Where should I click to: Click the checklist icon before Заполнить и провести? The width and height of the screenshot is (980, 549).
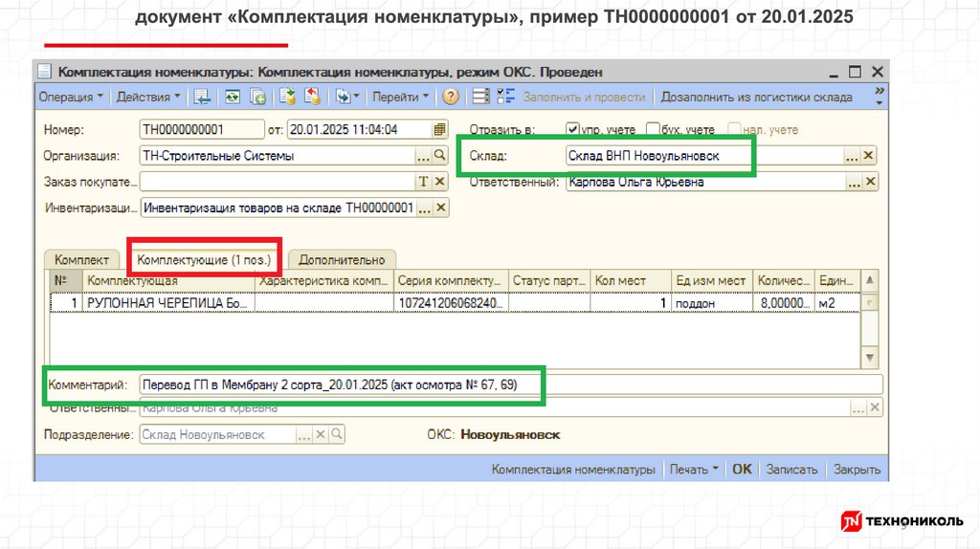[505, 97]
